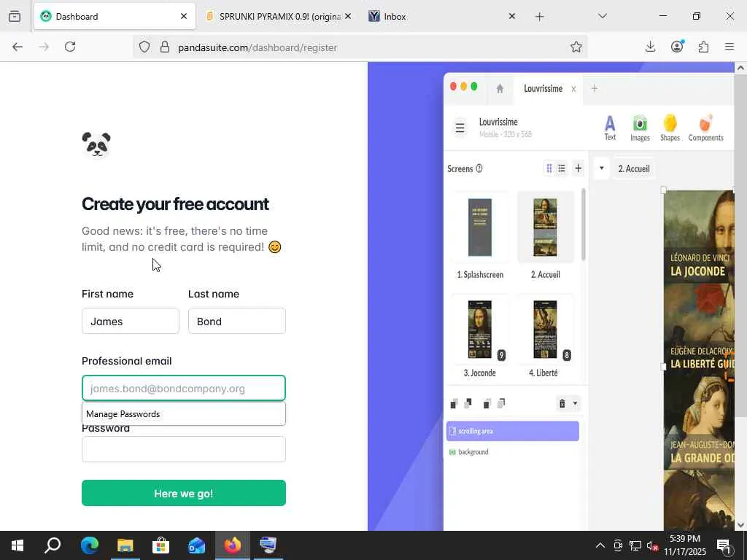Select the 2. Accueil screen thumbnail
The image size is (747, 560).
click(x=546, y=227)
